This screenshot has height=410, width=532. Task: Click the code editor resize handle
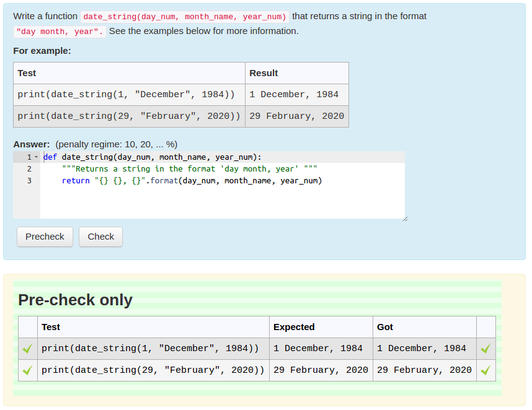tap(405, 219)
